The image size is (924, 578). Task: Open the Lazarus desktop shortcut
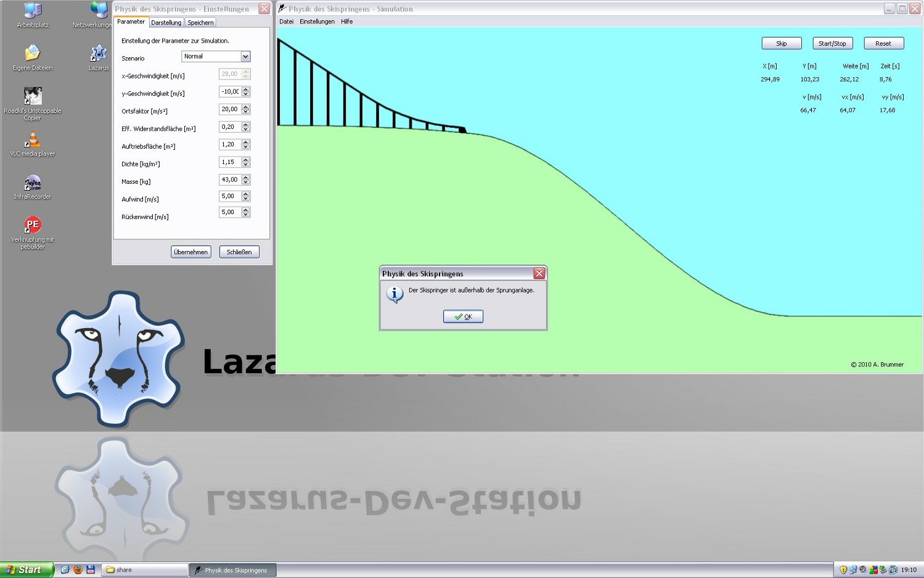[98, 54]
